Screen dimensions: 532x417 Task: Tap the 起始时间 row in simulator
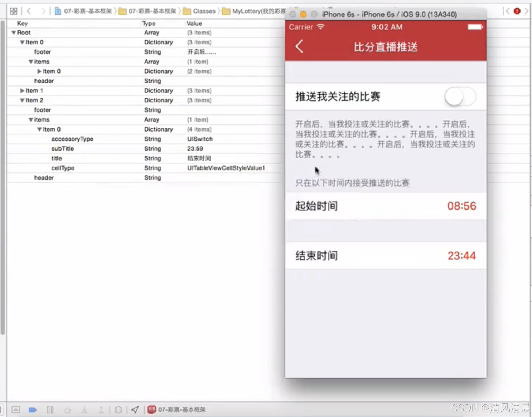(386, 206)
